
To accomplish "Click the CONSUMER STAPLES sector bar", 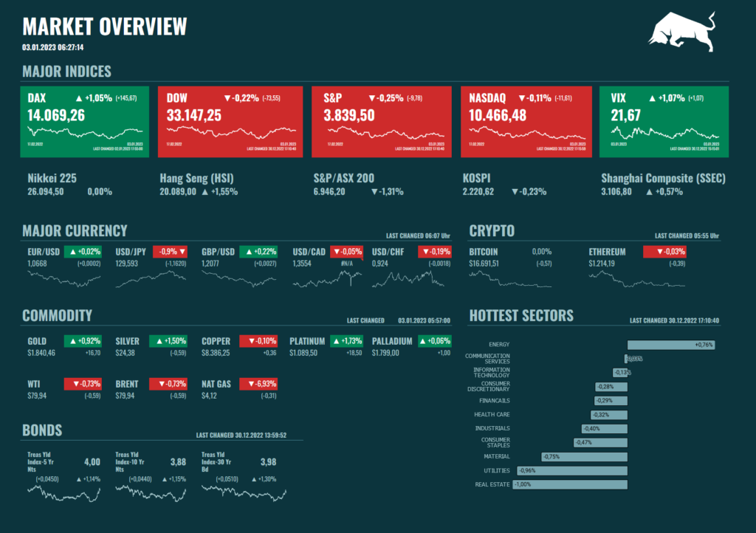I will pos(601,442).
